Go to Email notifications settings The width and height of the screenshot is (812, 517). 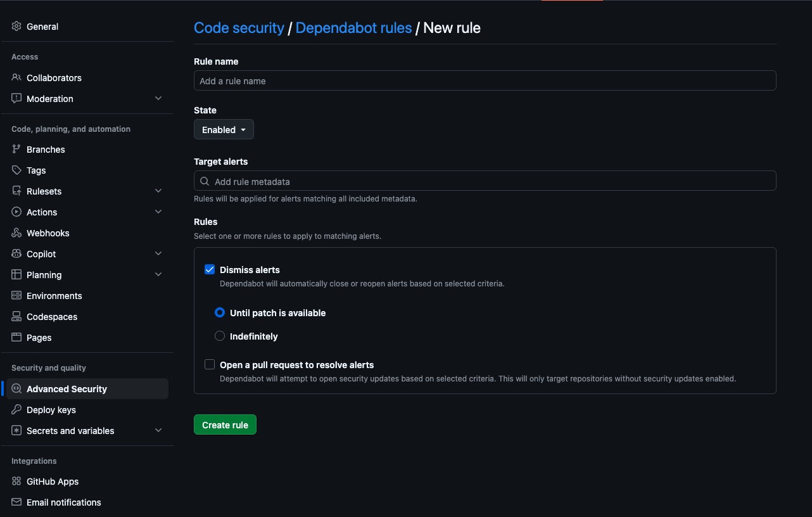87,502
